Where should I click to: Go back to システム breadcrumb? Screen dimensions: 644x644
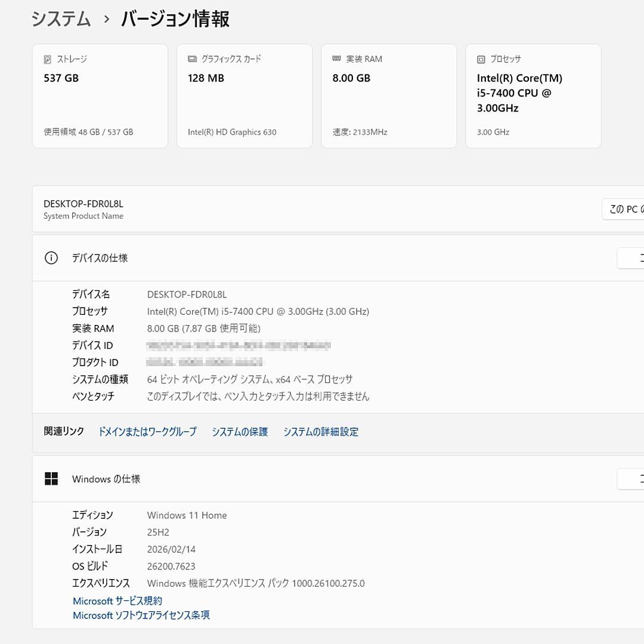(61, 19)
